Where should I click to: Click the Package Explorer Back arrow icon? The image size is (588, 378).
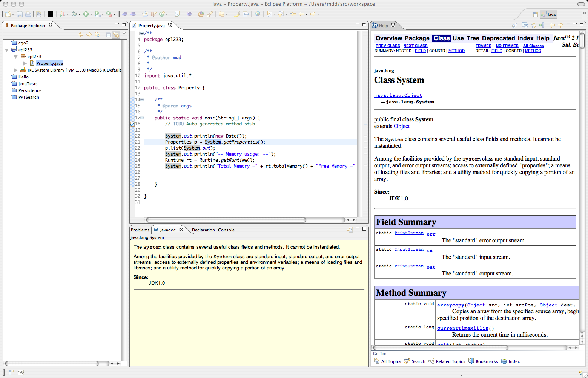[x=81, y=35]
